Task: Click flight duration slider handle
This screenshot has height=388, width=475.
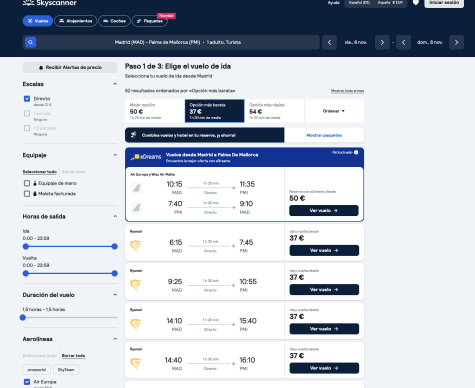Action: (23, 317)
